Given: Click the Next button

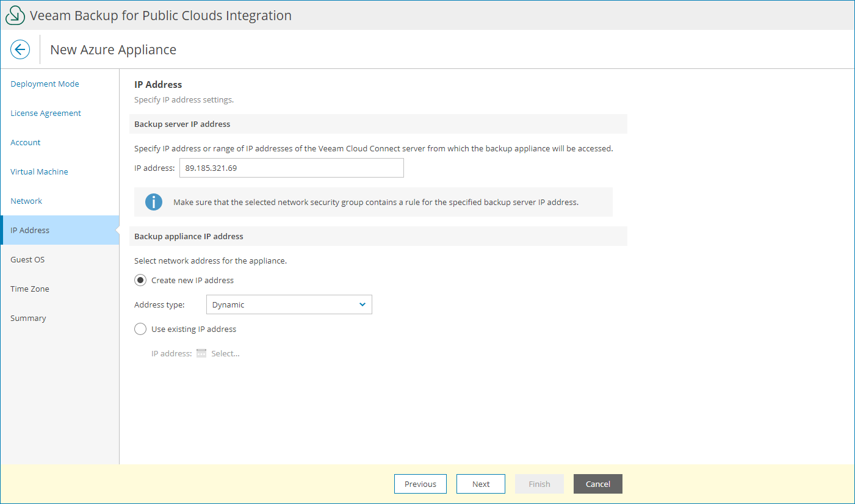Looking at the screenshot, I should tap(480, 484).
